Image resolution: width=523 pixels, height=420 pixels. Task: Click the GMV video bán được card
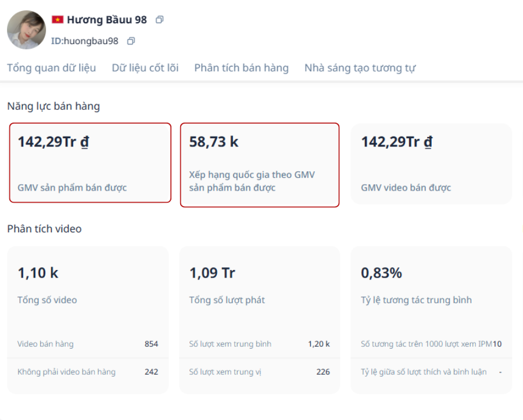(431, 164)
